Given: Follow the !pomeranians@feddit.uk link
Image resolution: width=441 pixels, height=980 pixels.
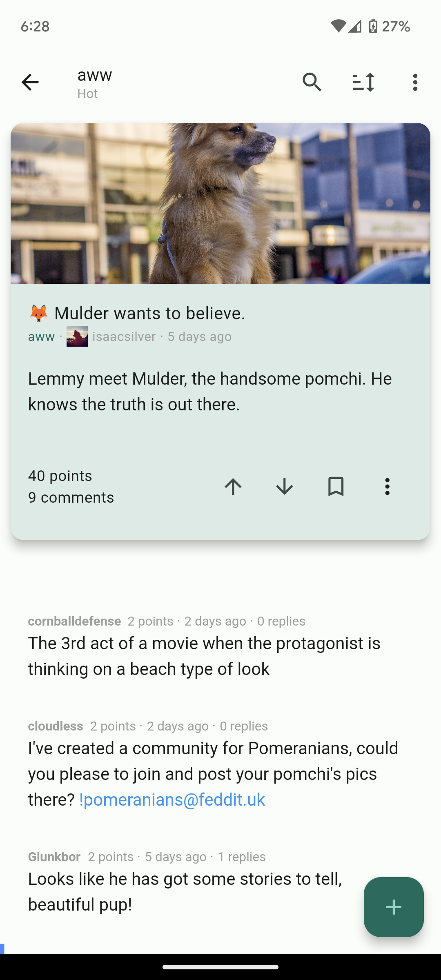Looking at the screenshot, I should [x=172, y=800].
